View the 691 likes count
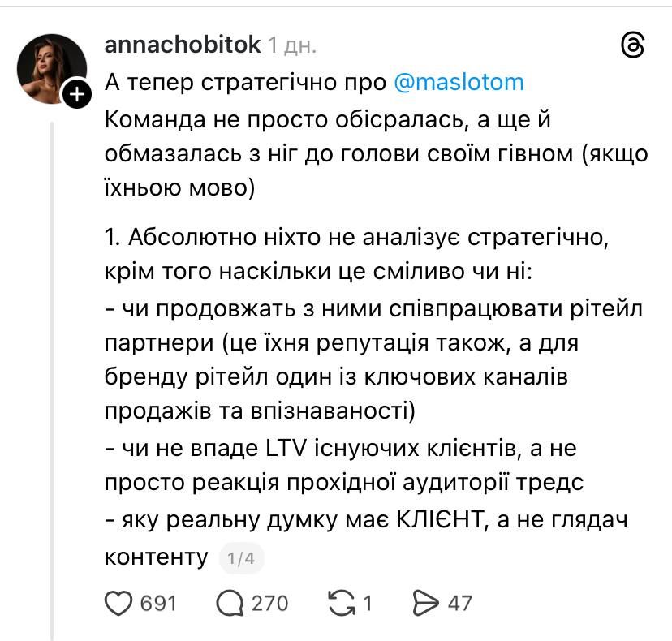 (x=158, y=603)
